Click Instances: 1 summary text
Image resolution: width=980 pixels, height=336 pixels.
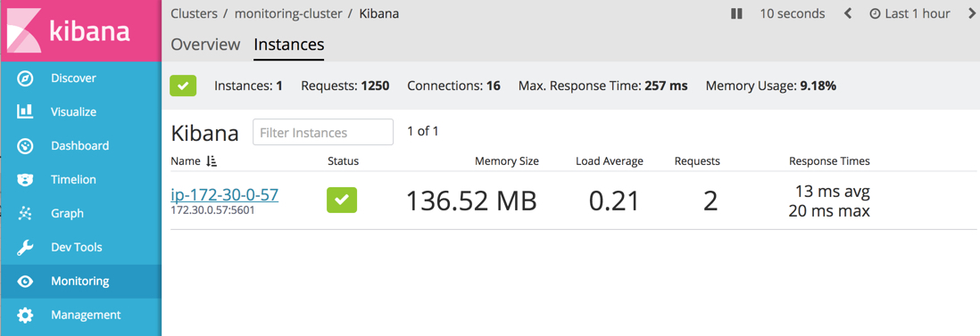(248, 86)
